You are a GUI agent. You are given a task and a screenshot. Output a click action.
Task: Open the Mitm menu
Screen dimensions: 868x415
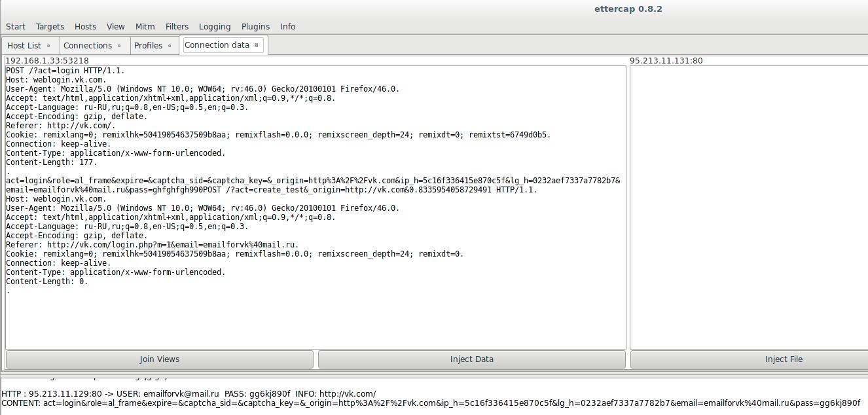click(145, 27)
